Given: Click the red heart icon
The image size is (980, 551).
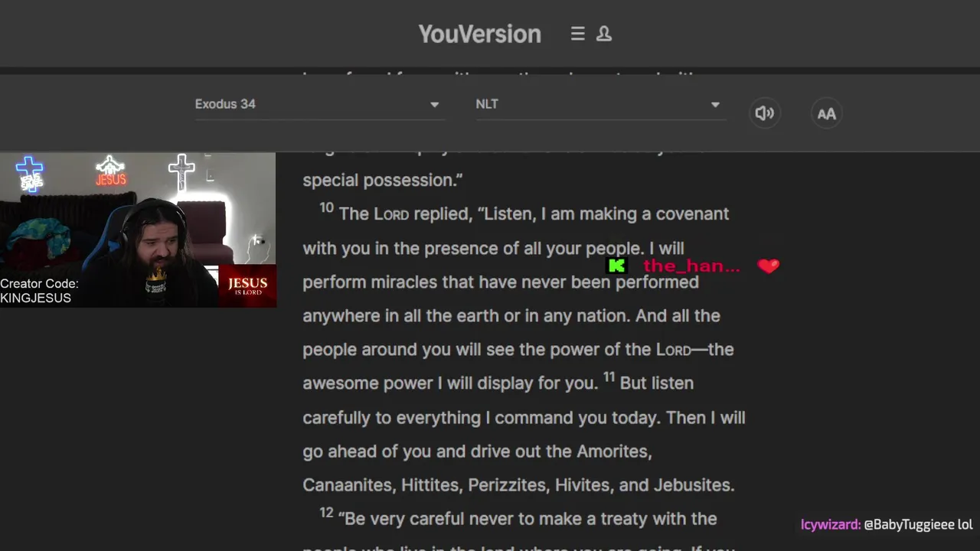Looking at the screenshot, I should tap(768, 266).
